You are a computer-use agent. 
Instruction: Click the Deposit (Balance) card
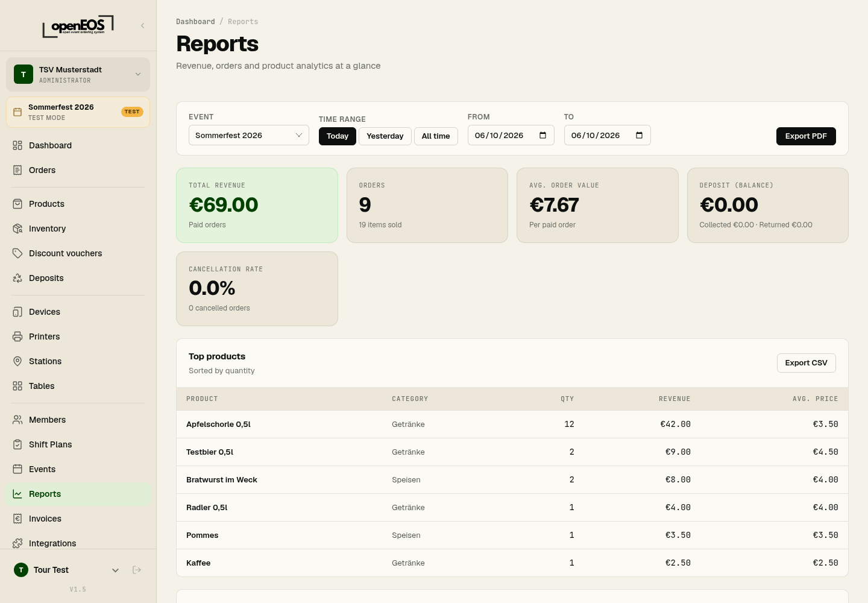point(768,205)
